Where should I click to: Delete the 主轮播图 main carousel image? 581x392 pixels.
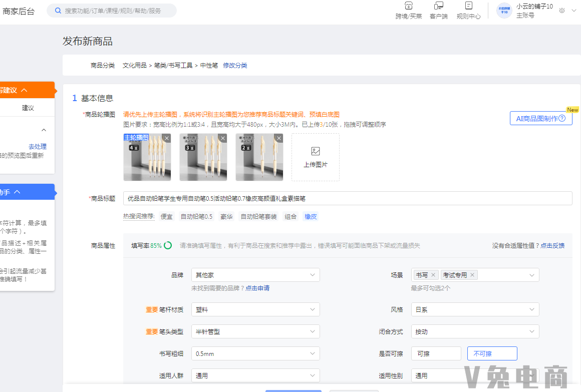(166, 138)
